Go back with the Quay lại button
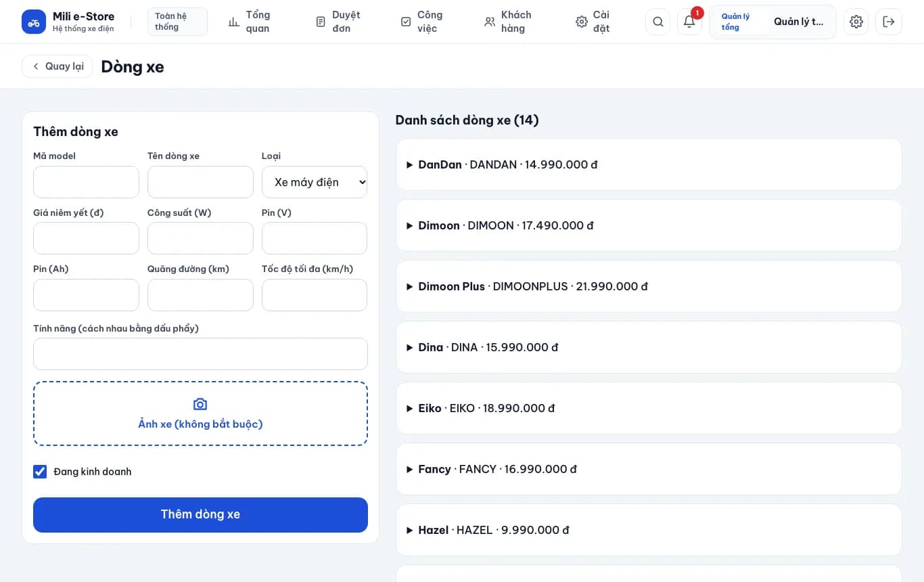The image size is (924, 582). click(57, 66)
